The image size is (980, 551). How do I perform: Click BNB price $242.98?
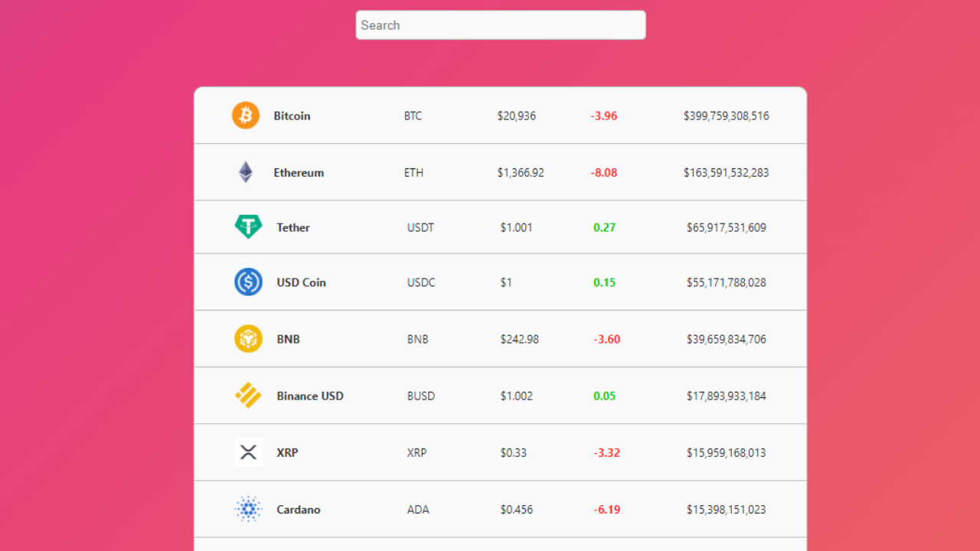[x=519, y=340]
